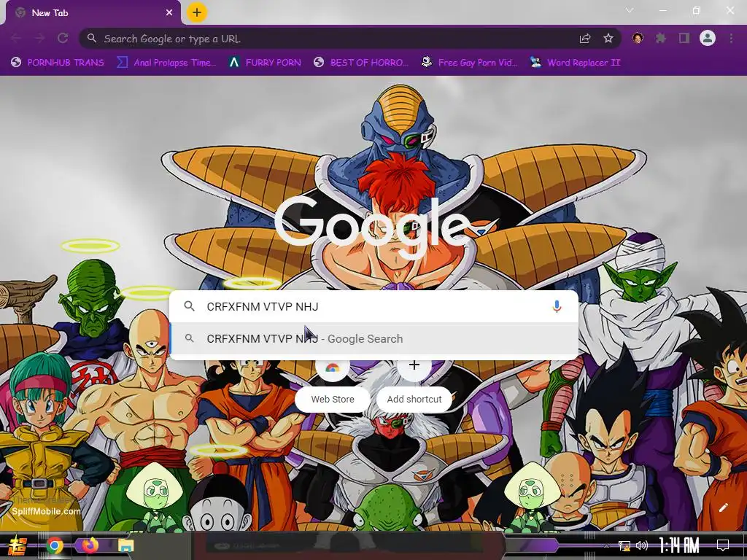Click the search tabs chevron in title bar
This screenshot has height=560, width=747.
pos(630,10)
